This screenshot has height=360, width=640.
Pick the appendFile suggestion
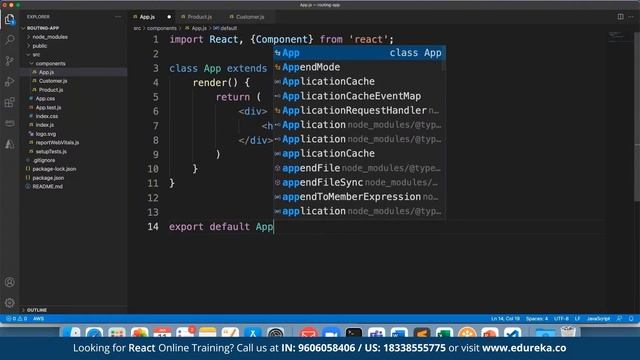point(359,168)
